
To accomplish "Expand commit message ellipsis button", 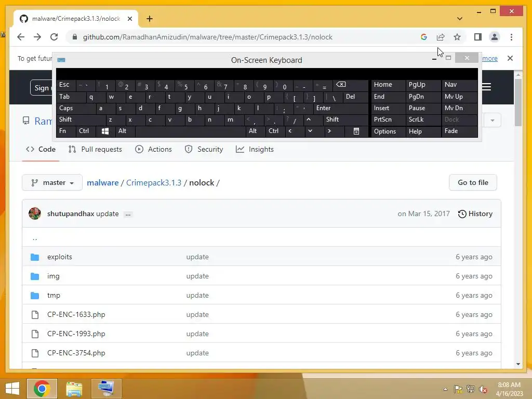I will pyautogui.click(x=128, y=215).
